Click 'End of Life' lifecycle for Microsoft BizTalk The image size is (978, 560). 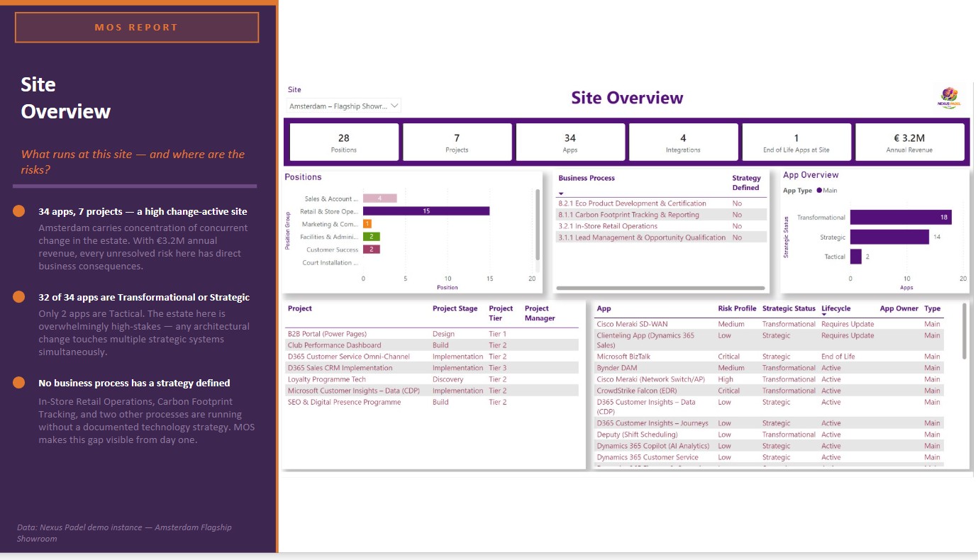click(838, 357)
